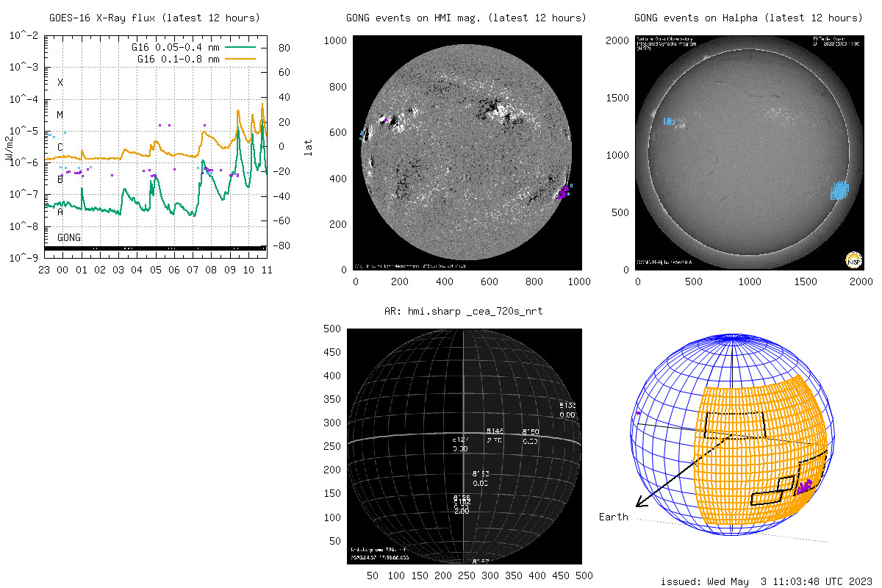
Task: Click the black GONG coverage bar in X-ray plot
Action: [x=155, y=248]
